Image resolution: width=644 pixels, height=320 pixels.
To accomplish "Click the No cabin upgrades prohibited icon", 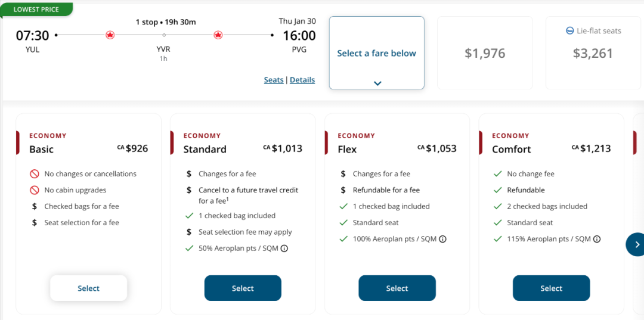I will [x=35, y=190].
